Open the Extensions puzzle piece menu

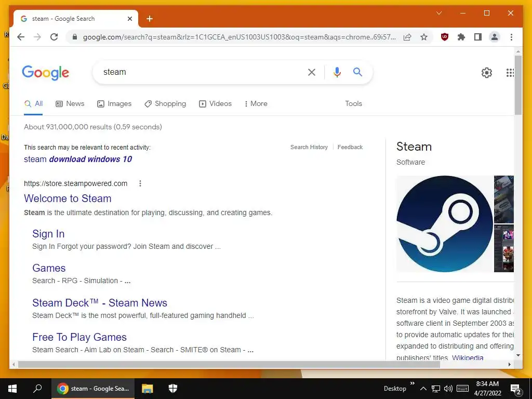pyautogui.click(x=461, y=37)
